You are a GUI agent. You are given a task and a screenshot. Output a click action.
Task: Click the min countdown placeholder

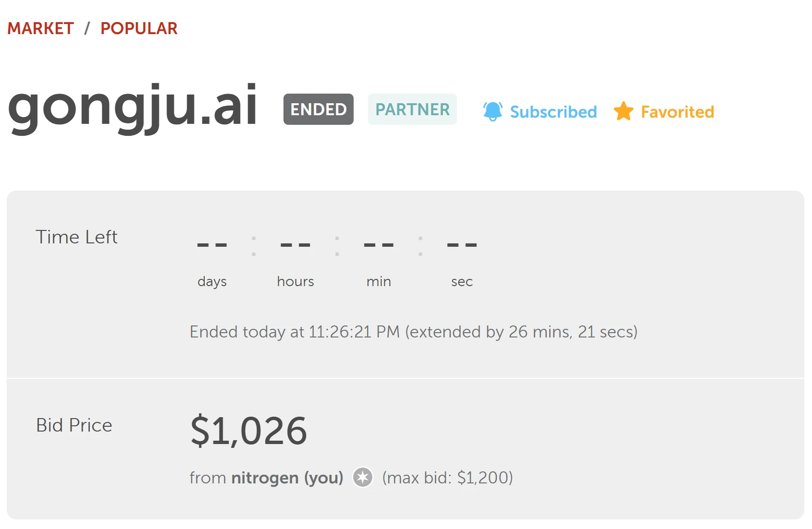point(379,245)
